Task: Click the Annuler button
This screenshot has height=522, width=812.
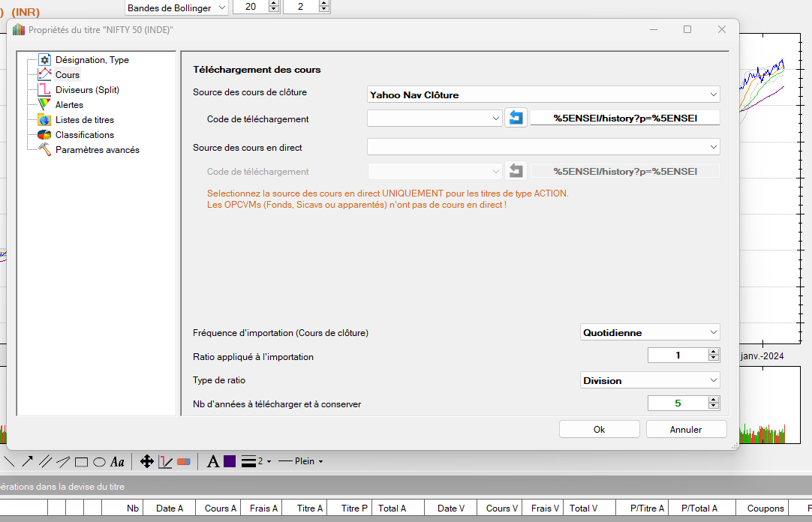Action: point(686,429)
